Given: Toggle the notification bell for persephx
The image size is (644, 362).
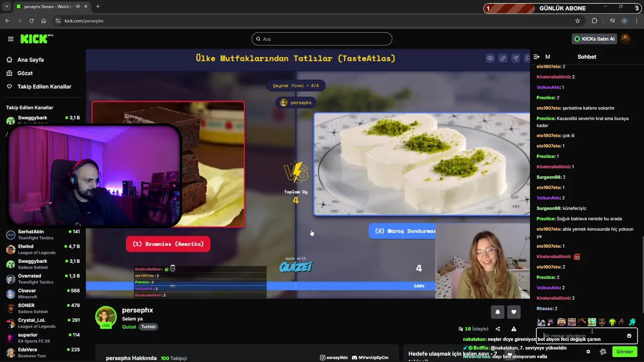Looking at the screenshot, I should tap(498, 312).
